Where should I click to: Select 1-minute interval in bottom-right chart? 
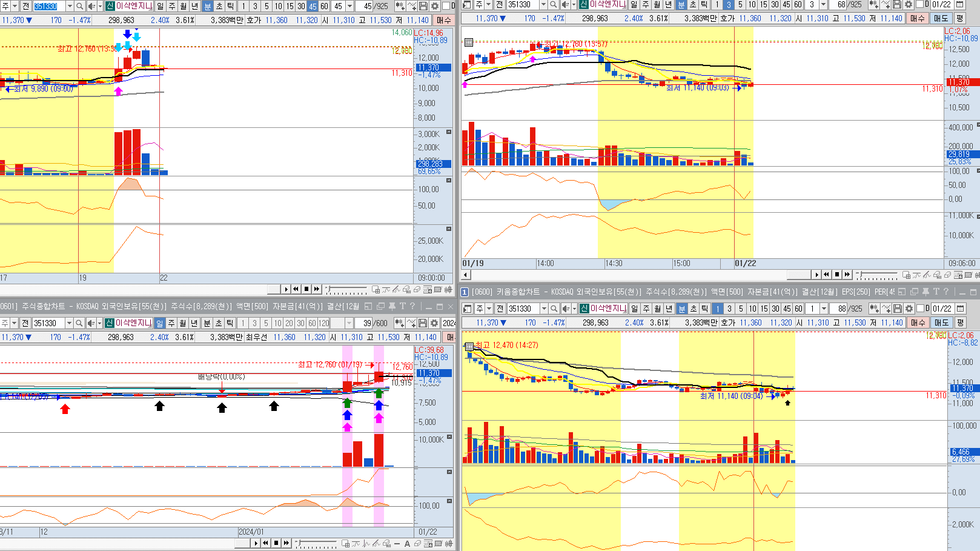[718, 309]
